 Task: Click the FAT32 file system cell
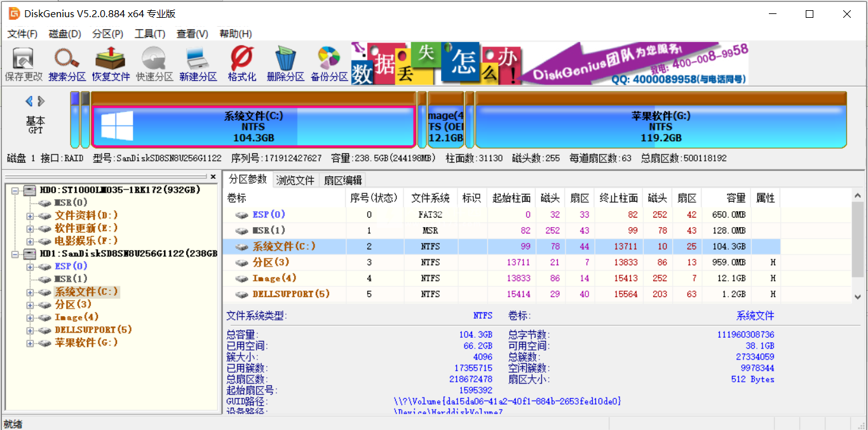430,215
